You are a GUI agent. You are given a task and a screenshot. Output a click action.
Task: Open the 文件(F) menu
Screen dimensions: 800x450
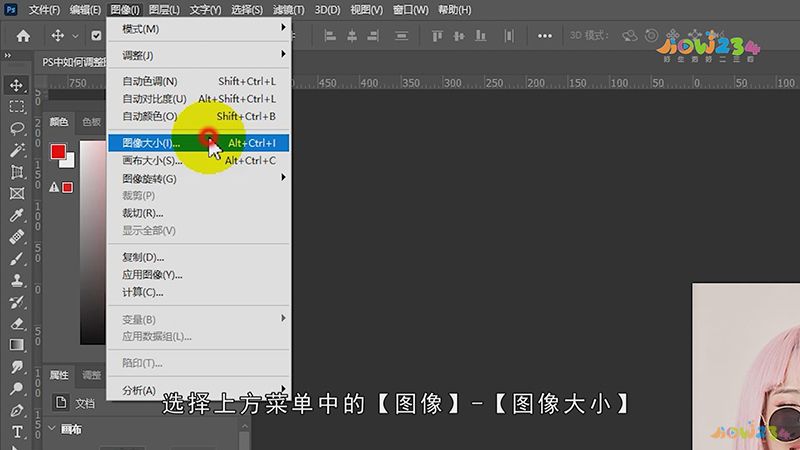click(x=44, y=10)
